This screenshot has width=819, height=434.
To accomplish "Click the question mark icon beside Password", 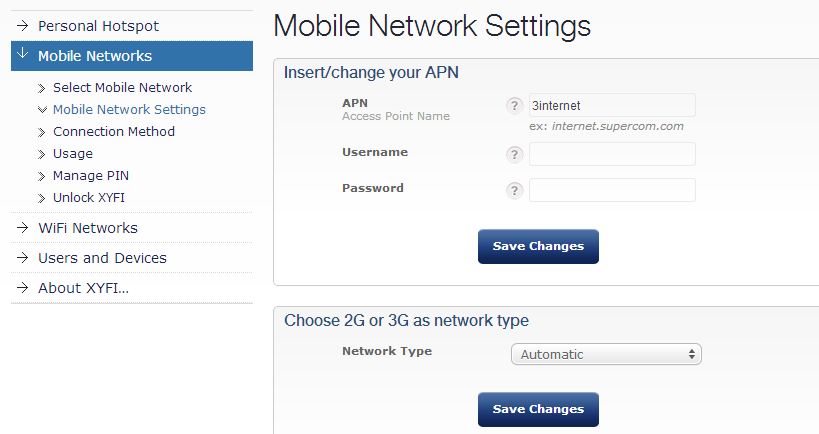I will pyautogui.click(x=514, y=190).
